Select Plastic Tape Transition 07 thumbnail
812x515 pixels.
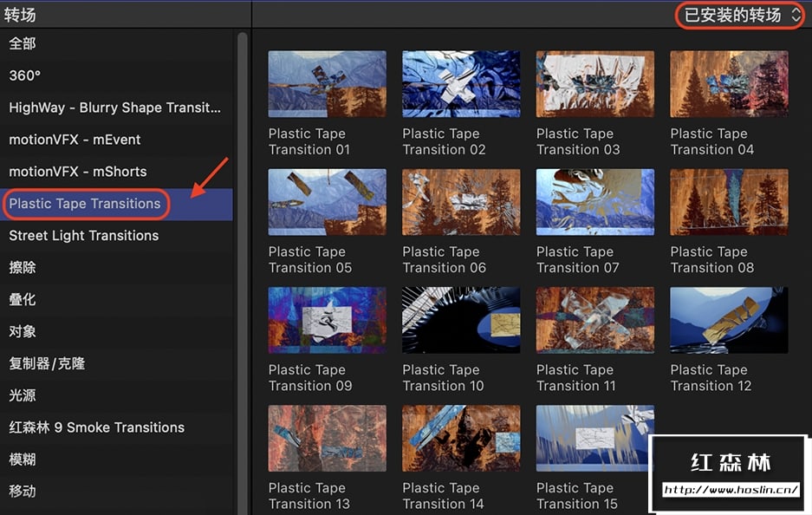595,202
